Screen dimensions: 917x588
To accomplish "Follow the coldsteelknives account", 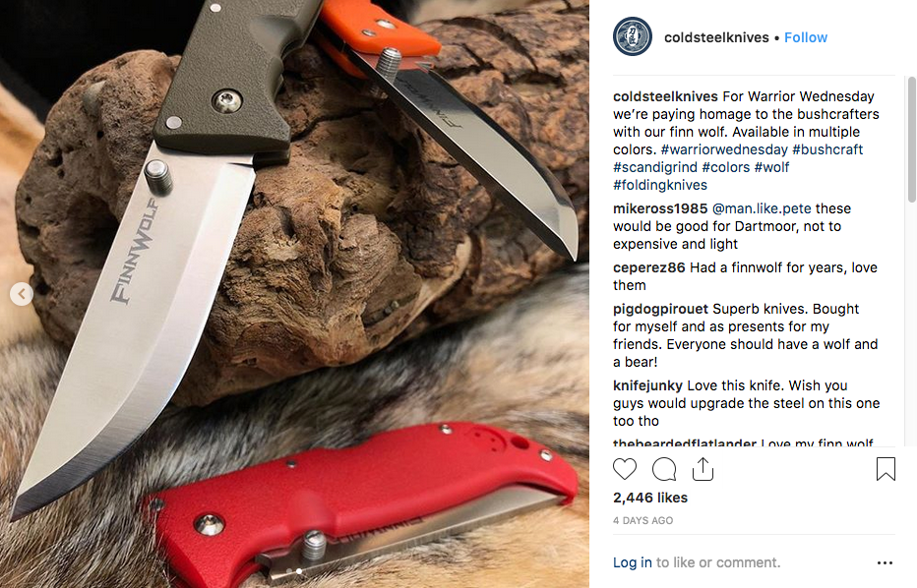I will point(805,37).
